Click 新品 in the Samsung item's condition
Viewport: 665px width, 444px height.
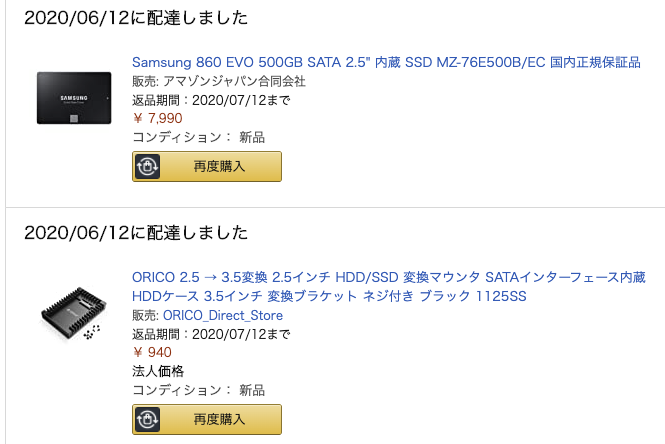252,137
